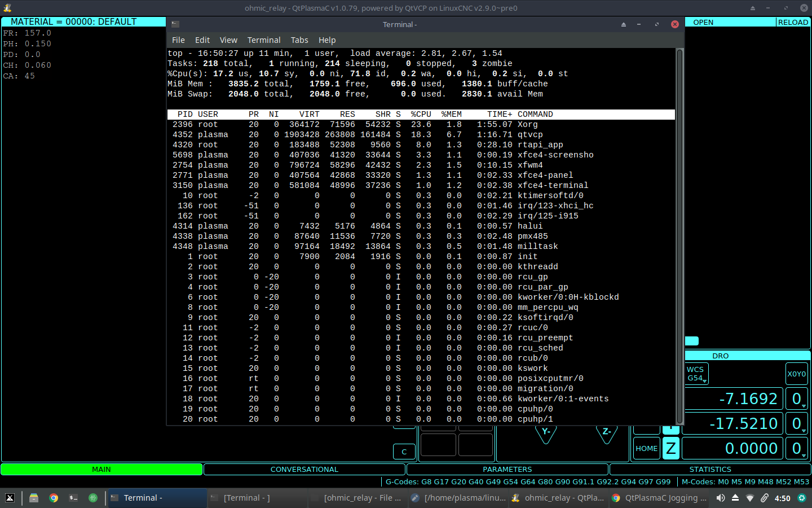
Task: Select the qtvcp process row in top
Action: tap(421, 134)
